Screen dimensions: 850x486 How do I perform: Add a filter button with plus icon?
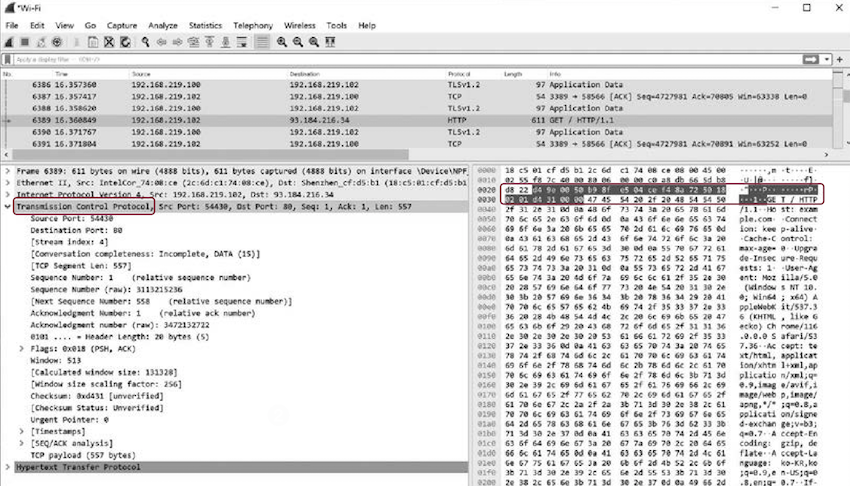840,60
